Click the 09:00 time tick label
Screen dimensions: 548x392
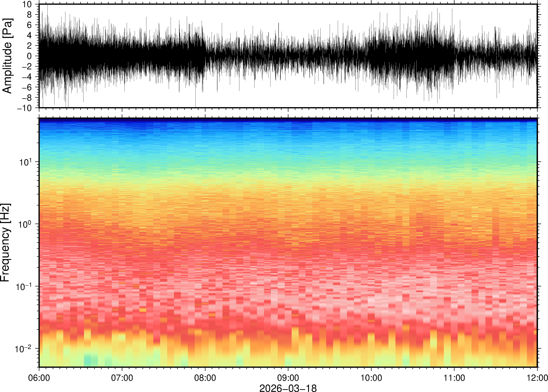click(288, 378)
